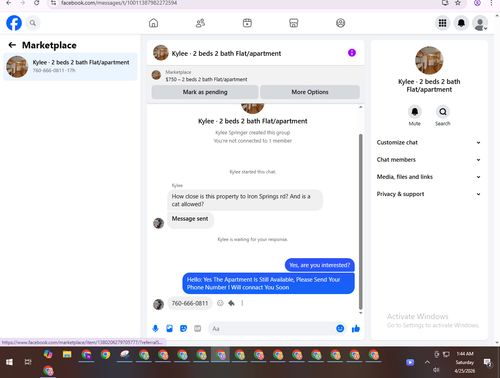The width and height of the screenshot is (500, 378).
Task: Open the Windows Start menu
Action: 9,362
